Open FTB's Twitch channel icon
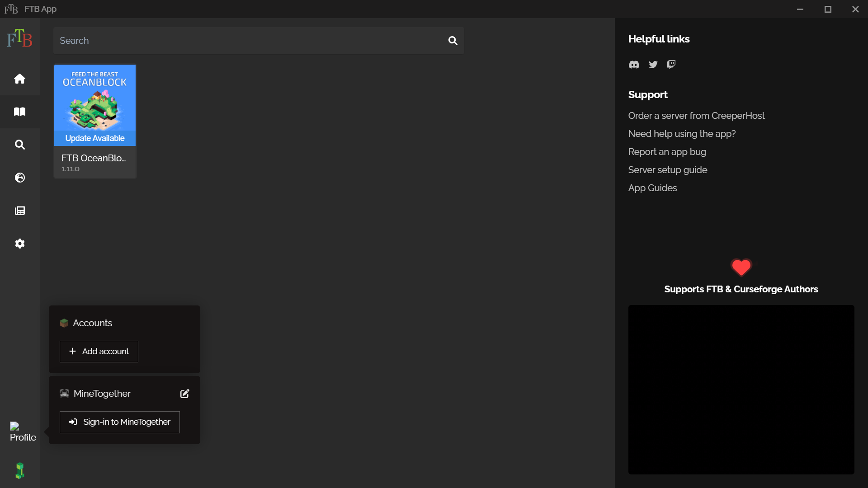The width and height of the screenshot is (868, 488). point(671,65)
